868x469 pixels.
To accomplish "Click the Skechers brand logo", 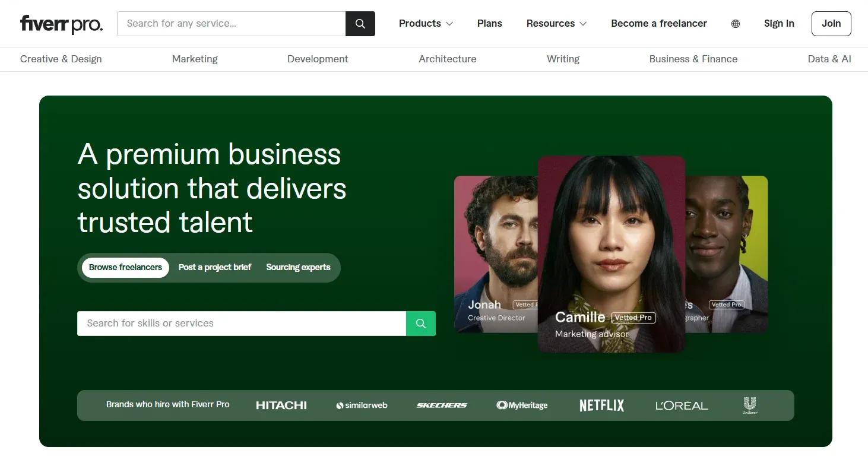I will (442, 405).
